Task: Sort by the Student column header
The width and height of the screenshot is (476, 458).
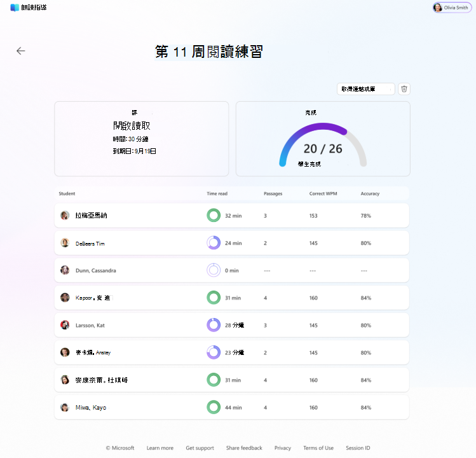Action: [67, 193]
